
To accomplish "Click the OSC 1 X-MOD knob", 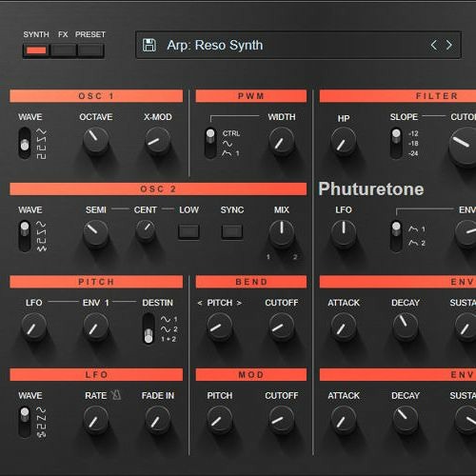I will pyautogui.click(x=158, y=140).
